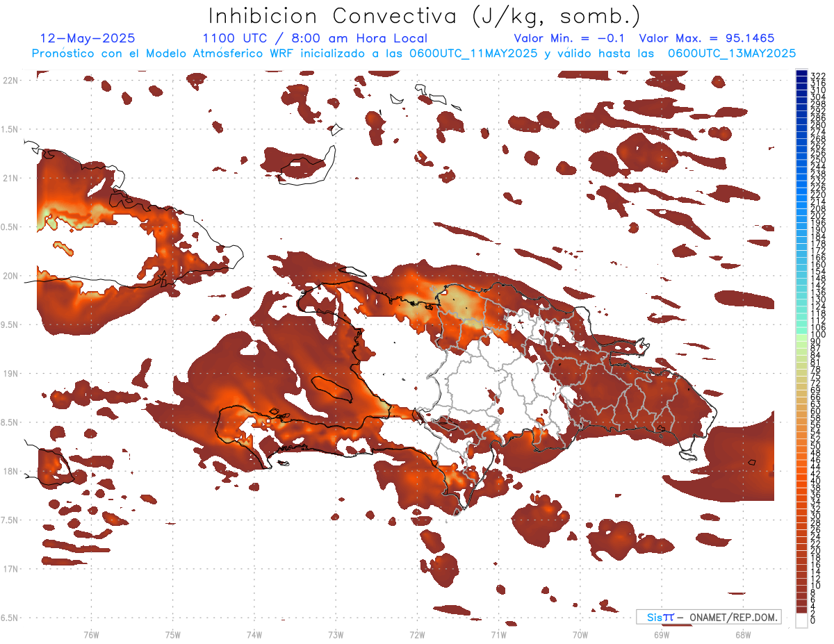Viewport: 834px width, 644px height.
Task: Click the "ONAMET/REP.DOM." credit box
Action: coord(708,617)
